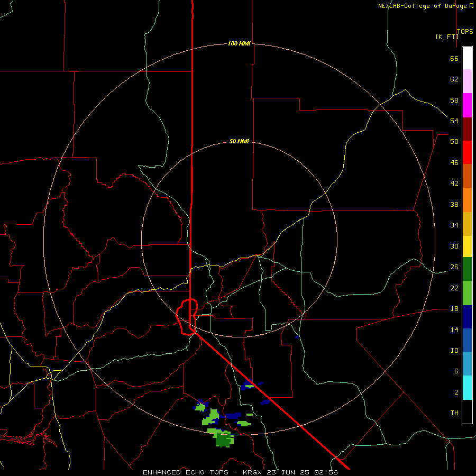Click the light blue 6-10 kft legend swatch
This screenshot has height=476, width=476.
(467, 363)
